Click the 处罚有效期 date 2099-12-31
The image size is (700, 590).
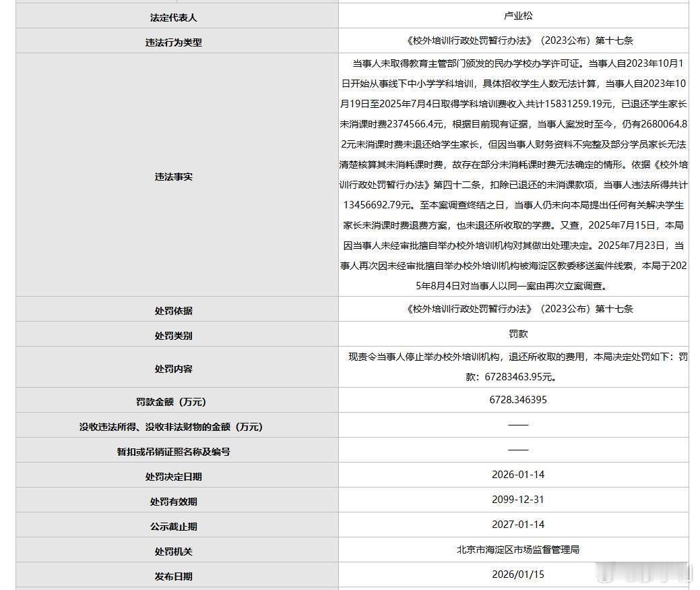pos(518,500)
